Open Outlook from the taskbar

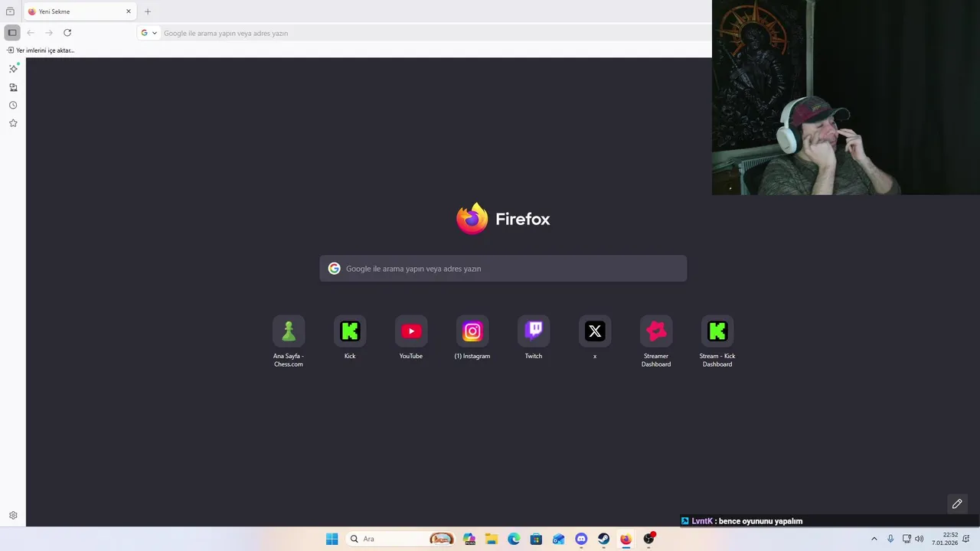[x=559, y=539]
